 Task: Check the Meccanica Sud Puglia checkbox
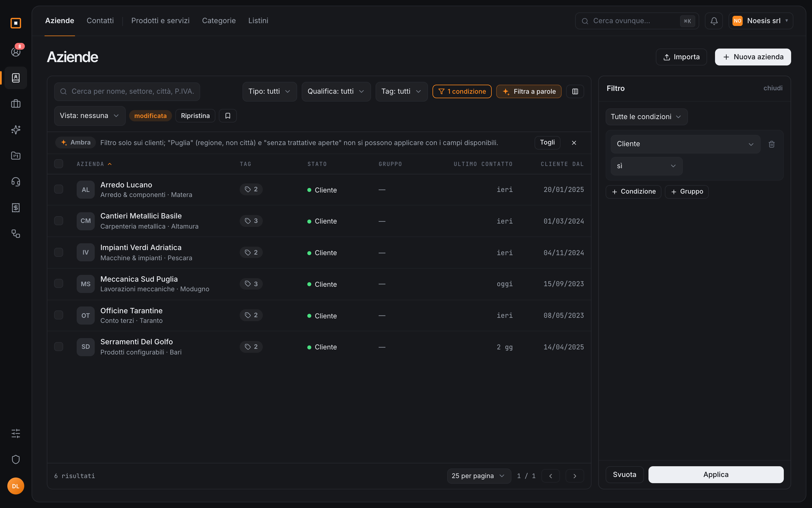coord(59,284)
